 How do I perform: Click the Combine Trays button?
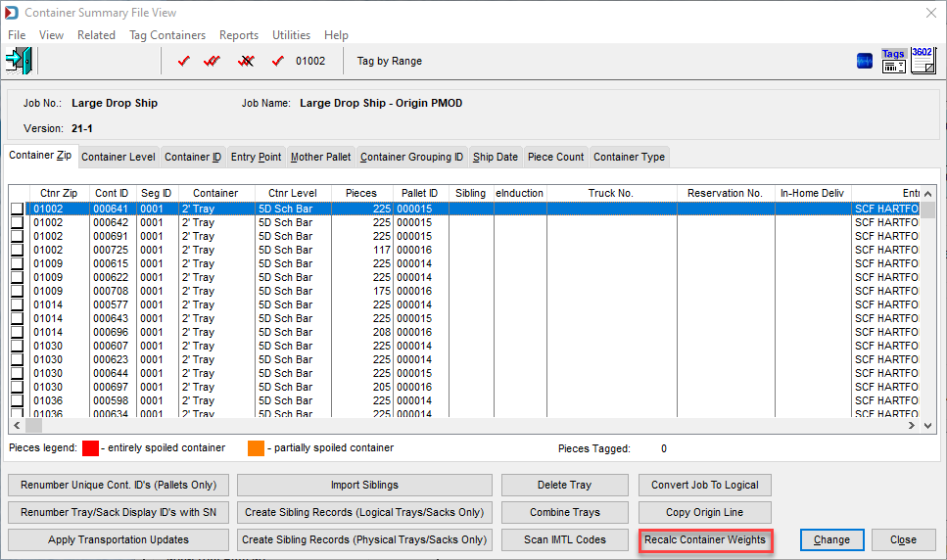click(565, 512)
